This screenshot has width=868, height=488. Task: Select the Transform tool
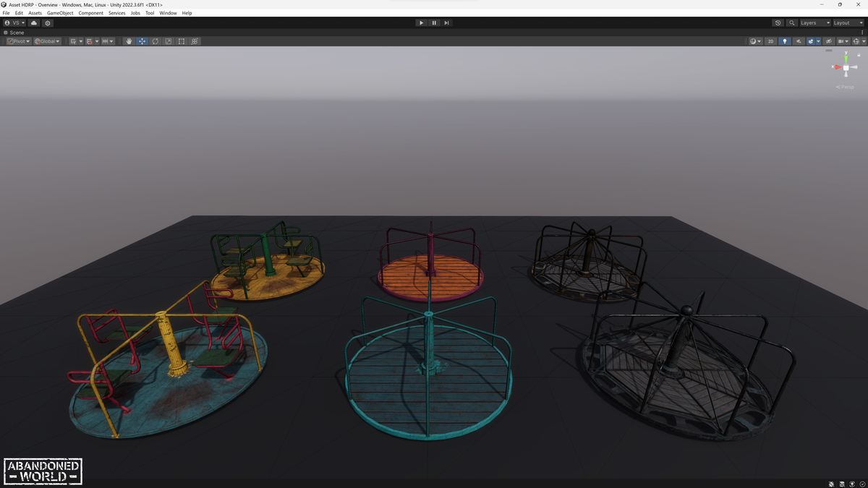click(x=195, y=41)
